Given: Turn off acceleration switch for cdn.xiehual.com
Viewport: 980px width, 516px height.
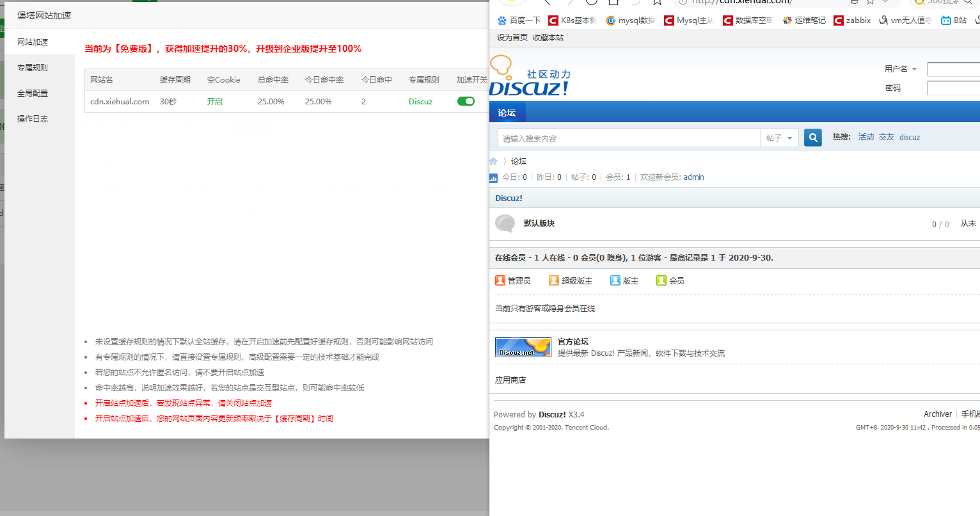Looking at the screenshot, I should (x=466, y=101).
